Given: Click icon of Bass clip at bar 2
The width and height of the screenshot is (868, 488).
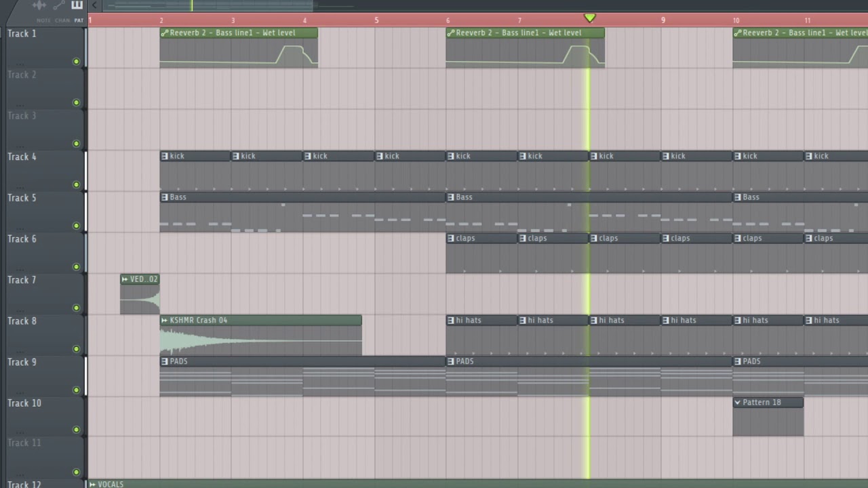Looking at the screenshot, I should click(165, 197).
